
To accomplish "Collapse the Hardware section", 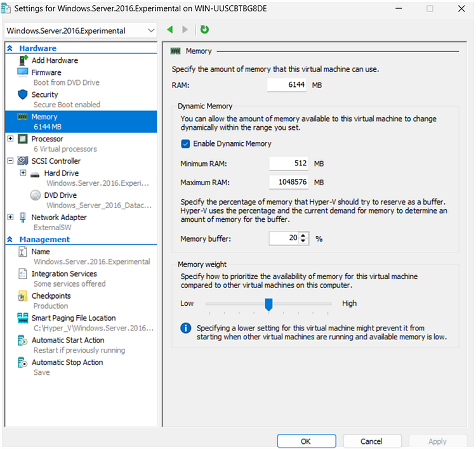I will click(10, 48).
